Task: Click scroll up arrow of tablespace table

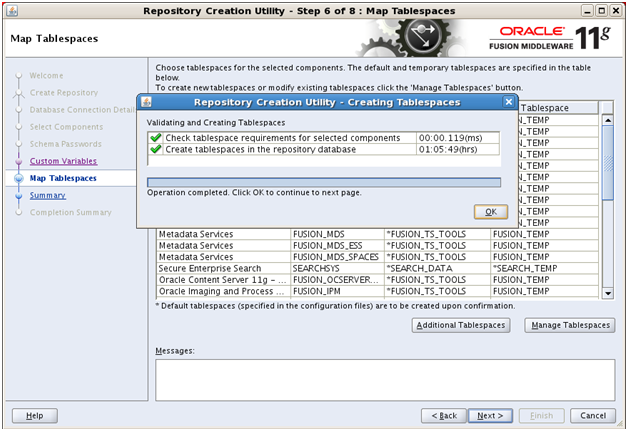Action: [x=608, y=120]
